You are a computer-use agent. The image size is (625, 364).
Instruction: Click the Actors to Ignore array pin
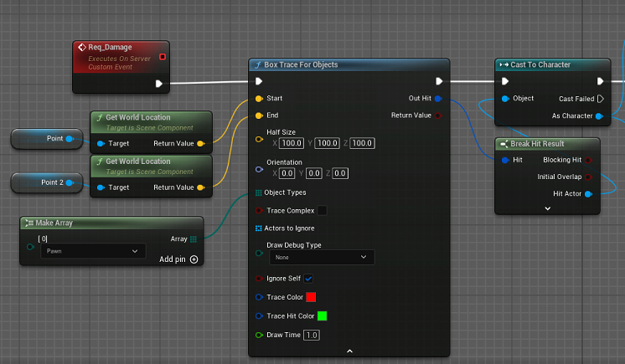[x=259, y=228]
